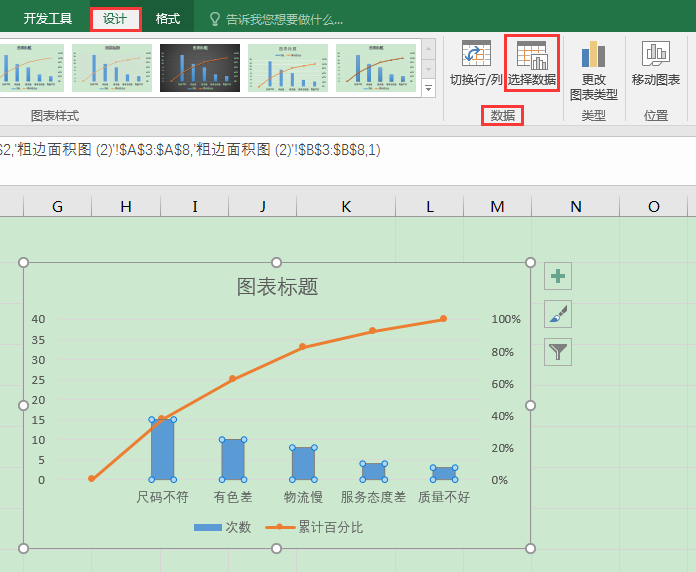Image resolution: width=696 pixels, height=572 pixels.
Task: Choose the fifth chart style thumbnail
Action: pos(376,68)
